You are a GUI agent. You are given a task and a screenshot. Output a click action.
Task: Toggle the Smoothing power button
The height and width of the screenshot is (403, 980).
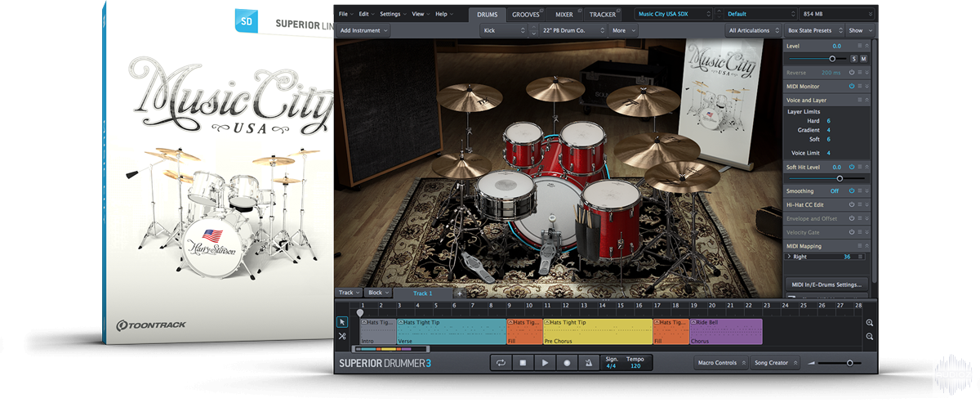[851, 190]
